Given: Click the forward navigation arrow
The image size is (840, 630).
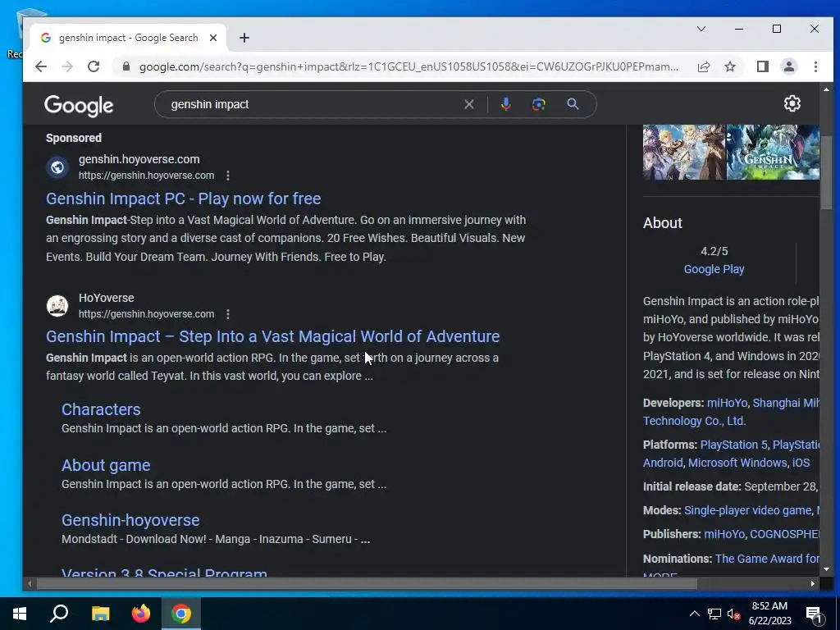Looking at the screenshot, I should click(67, 66).
